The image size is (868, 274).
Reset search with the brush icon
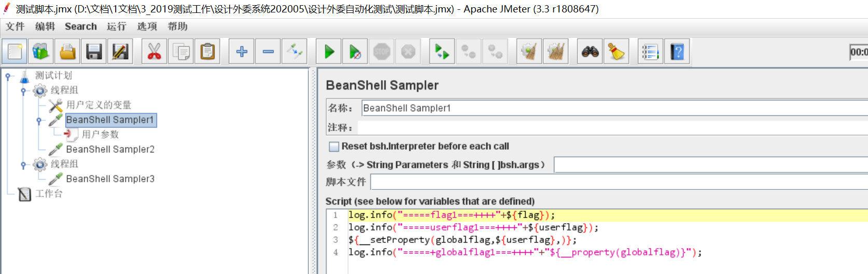pos(617,51)
